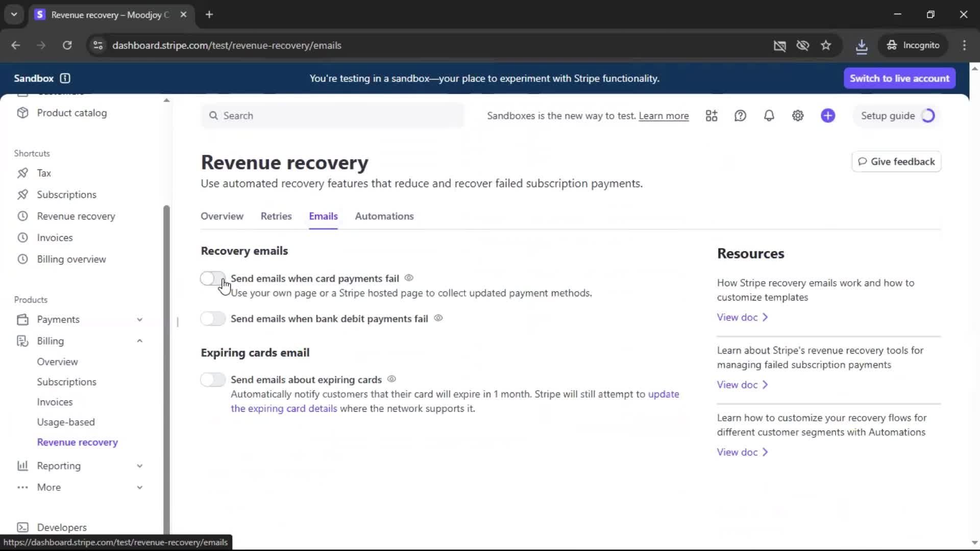Switch to the Retries tab
Screen dimensions: 980x551
(x=276, y=216)
